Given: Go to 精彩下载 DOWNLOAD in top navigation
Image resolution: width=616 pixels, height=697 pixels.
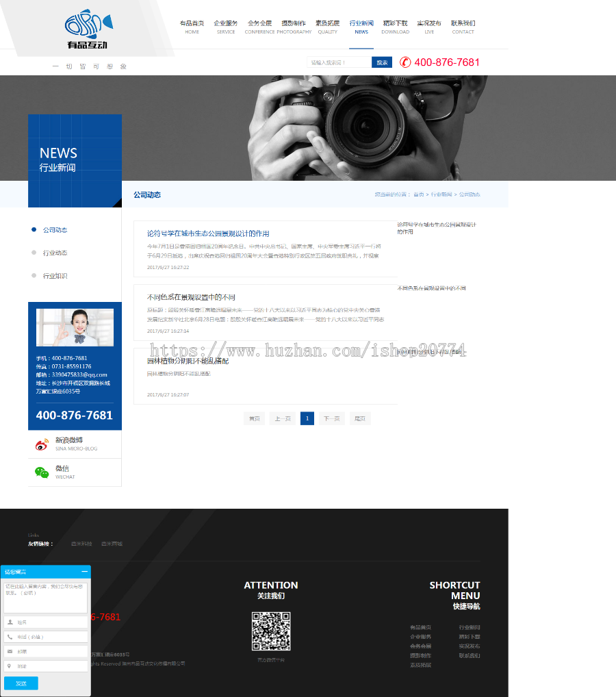Looking at the screenshot, I should tap(395, 27).
